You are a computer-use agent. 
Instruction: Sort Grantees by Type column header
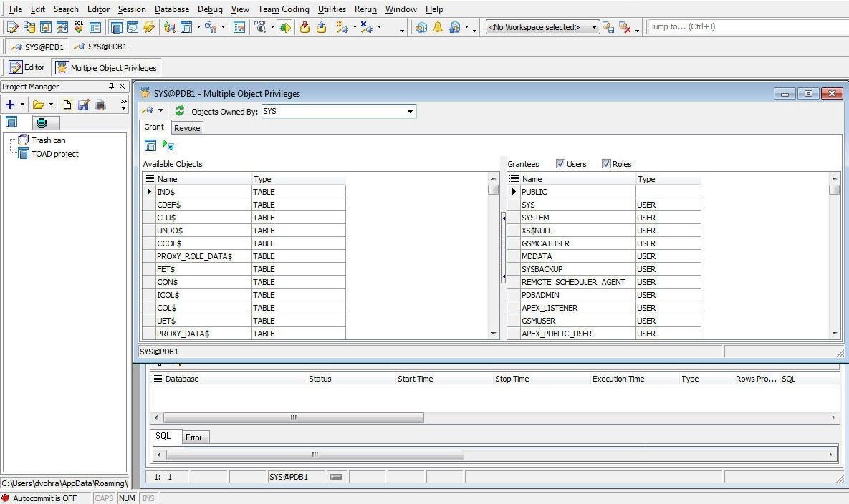668,178
